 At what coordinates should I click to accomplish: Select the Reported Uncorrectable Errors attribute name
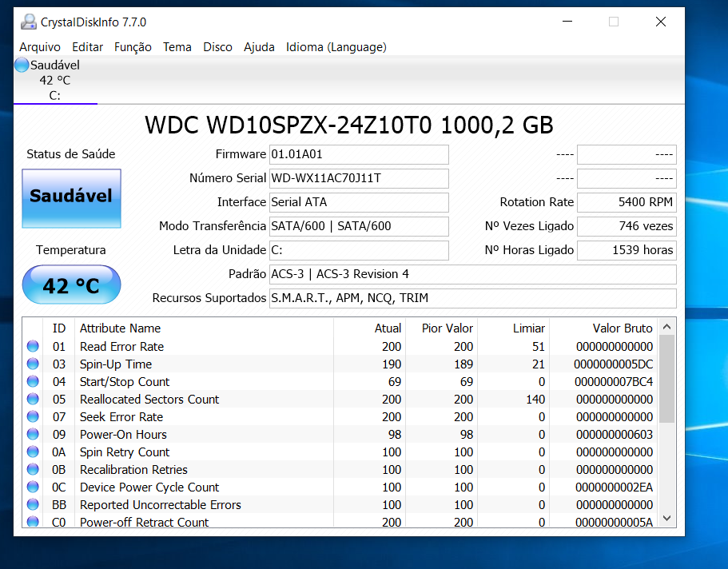(x=160, y=505)
